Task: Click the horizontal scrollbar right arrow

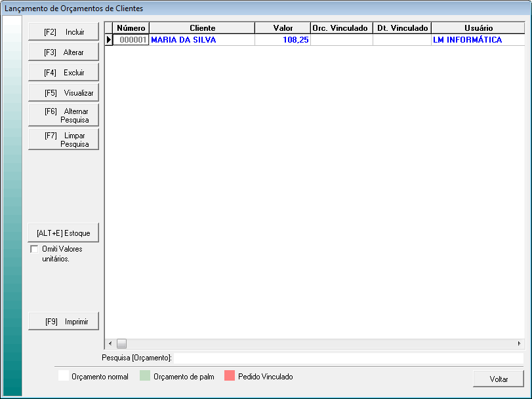Action: pos(519,343)
